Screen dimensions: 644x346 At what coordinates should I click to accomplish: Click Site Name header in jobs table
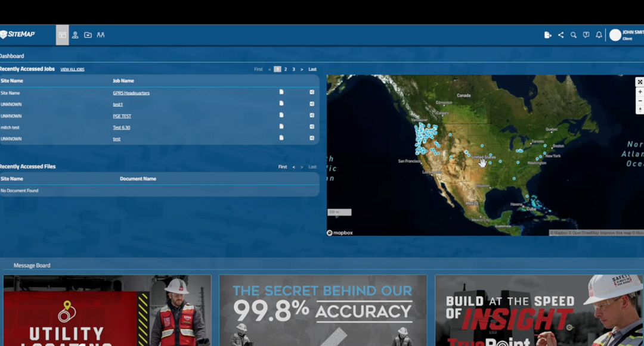coord(12,81)
